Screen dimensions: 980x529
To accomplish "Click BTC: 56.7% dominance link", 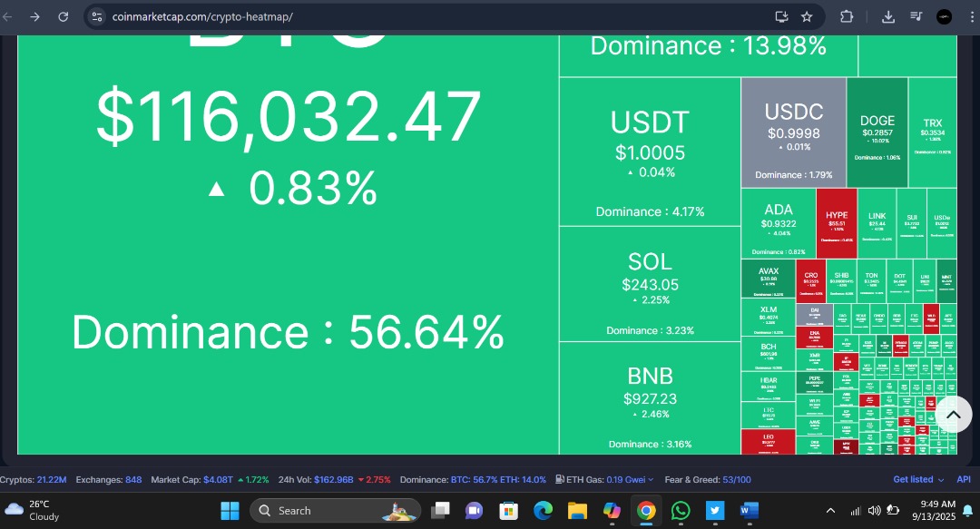I will click(474, 480).
